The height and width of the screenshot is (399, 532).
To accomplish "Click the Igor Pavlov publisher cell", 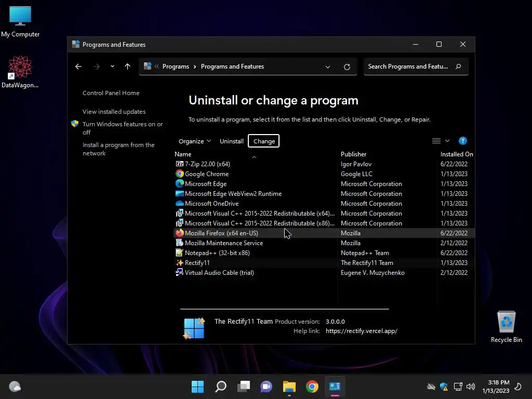I will (x=356, y=164).
